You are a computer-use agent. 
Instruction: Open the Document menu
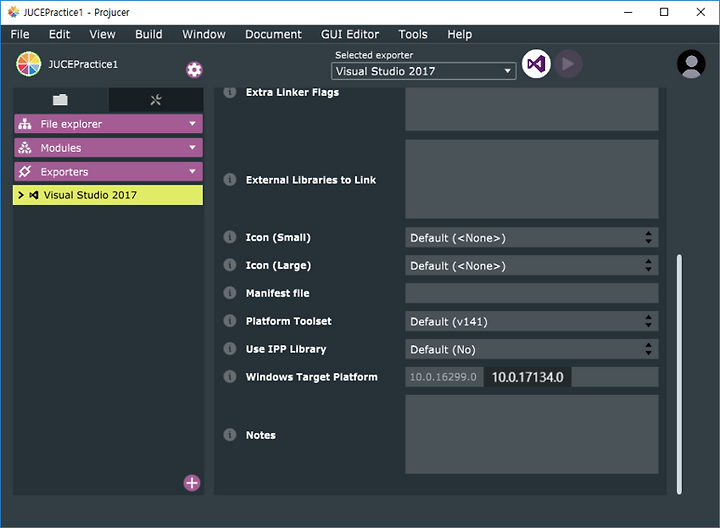[x=273, y=34]
